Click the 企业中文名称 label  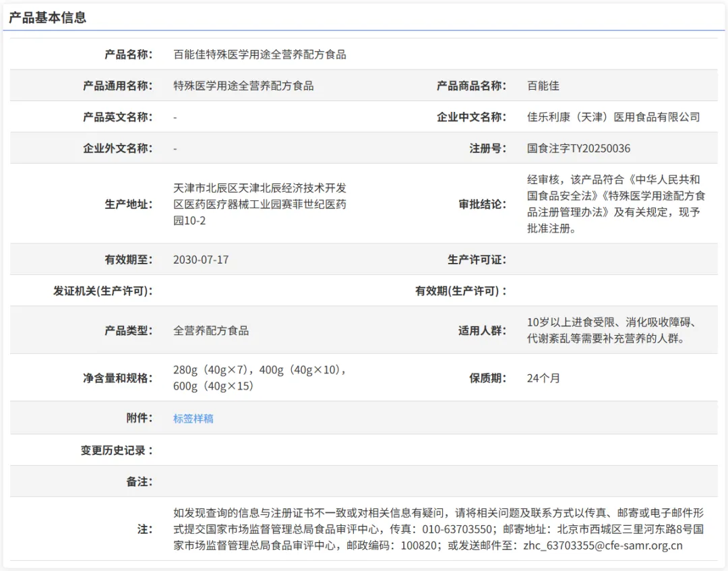pyautogui.click(x=472, y=117)
